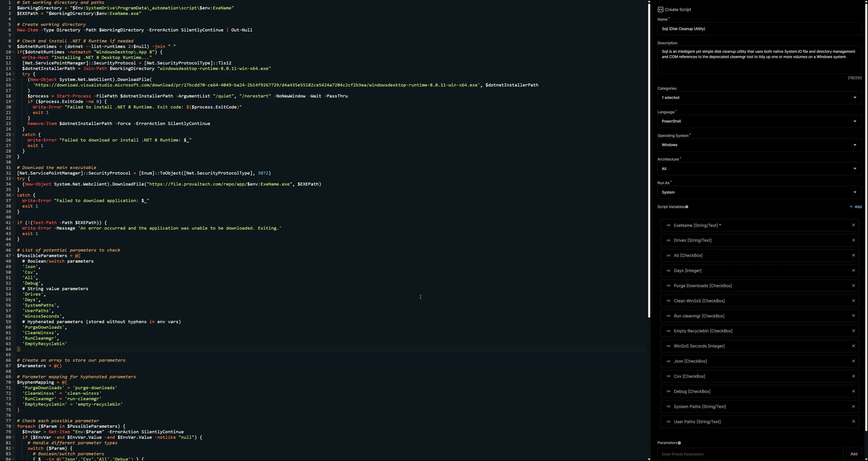The height and width of the screenshot is (461, 868).
Task: Grab the drag handle of Days variable
Action: (668, 271)
